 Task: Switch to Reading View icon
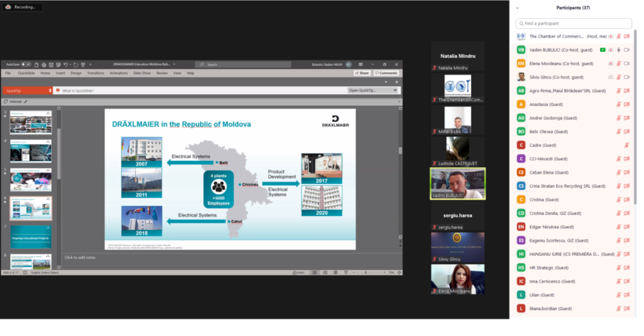(336, 273)
